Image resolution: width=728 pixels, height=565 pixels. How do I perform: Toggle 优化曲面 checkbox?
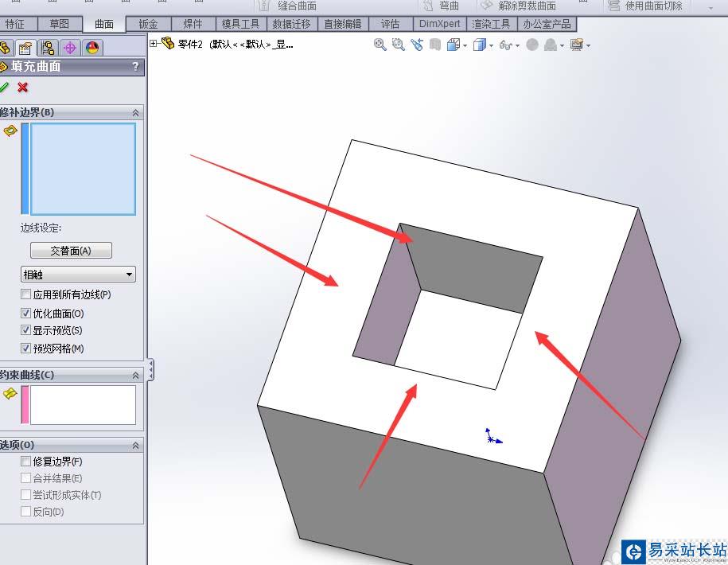pos(26,314)
